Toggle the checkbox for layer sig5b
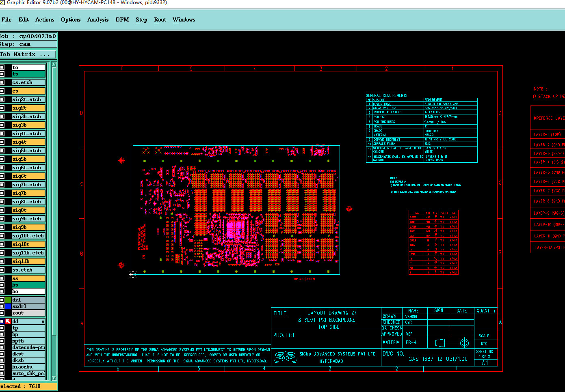This screenshot has width=565, height=392. [x=2, y=159]
